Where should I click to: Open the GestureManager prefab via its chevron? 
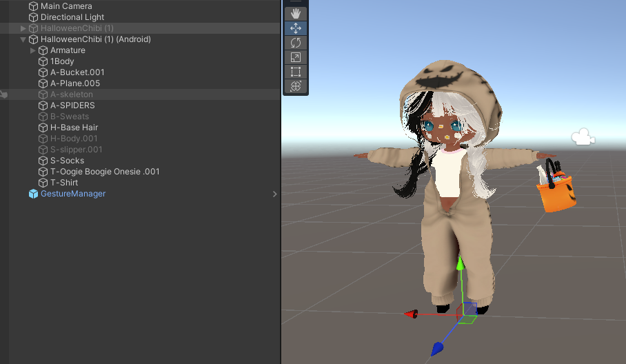coord(274,194)
